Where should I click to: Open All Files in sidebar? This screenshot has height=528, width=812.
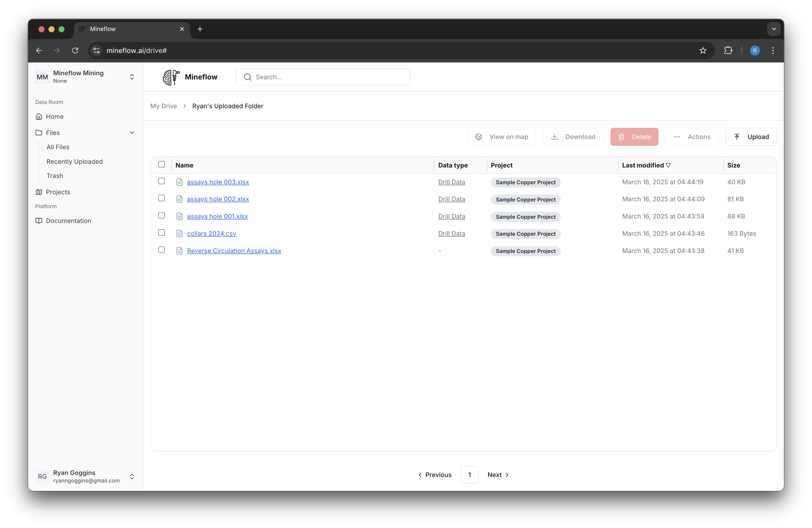[x=58, y=147]
